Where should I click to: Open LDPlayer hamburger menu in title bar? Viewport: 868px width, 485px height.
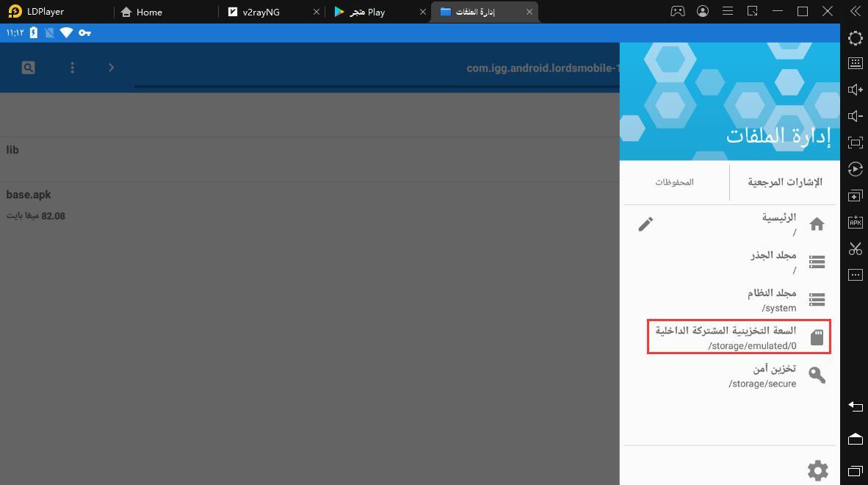click(x=728, y=11)
